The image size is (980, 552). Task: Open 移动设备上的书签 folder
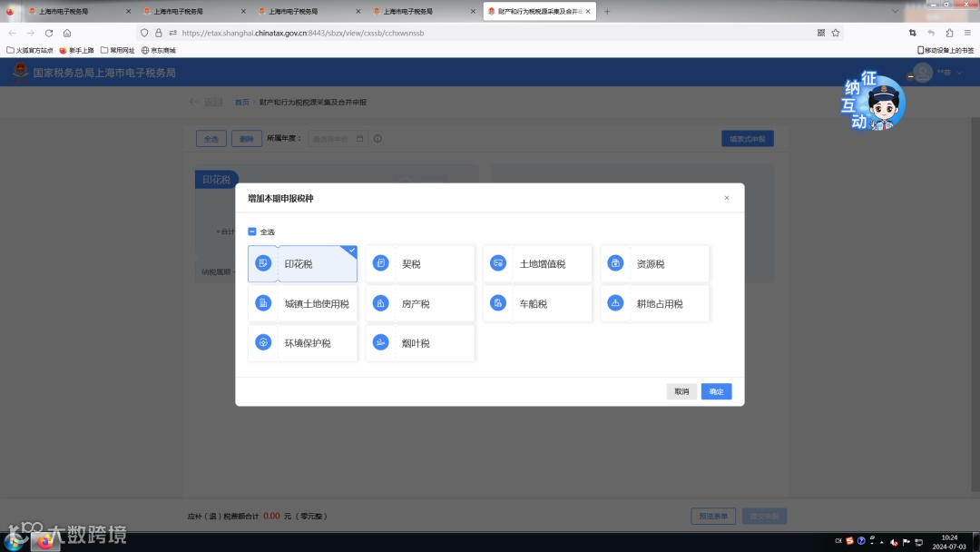click(x=945, y=50)
